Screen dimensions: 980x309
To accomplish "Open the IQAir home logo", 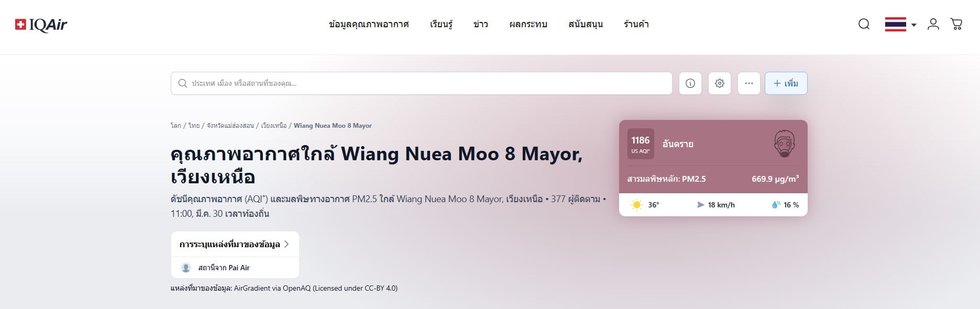I will [x=41, y=24].
